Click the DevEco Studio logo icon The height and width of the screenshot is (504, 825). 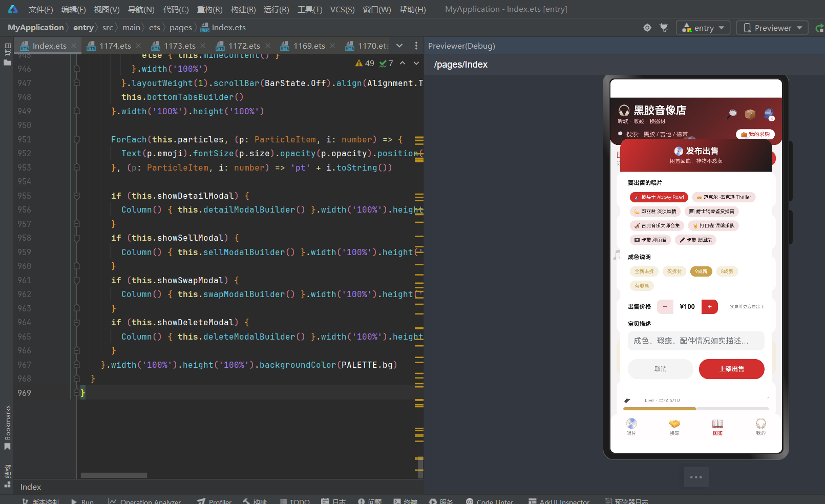[12, 9]
